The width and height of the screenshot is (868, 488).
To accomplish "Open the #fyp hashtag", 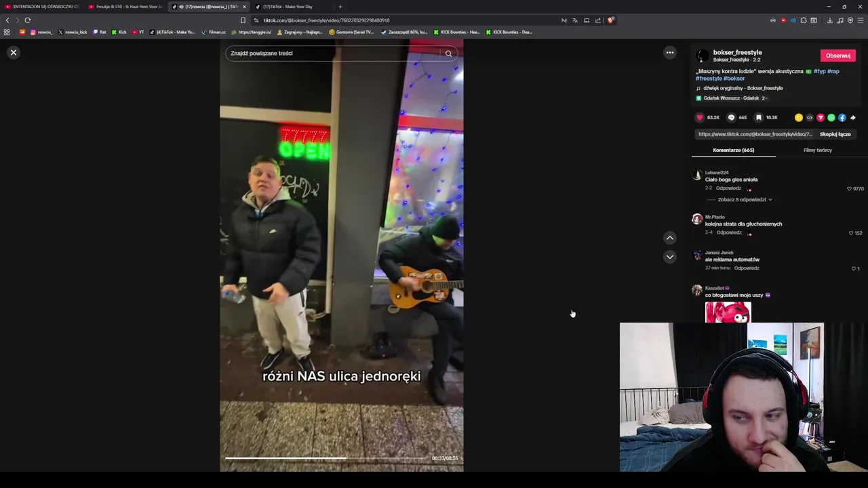I will (x=819, y=71).
